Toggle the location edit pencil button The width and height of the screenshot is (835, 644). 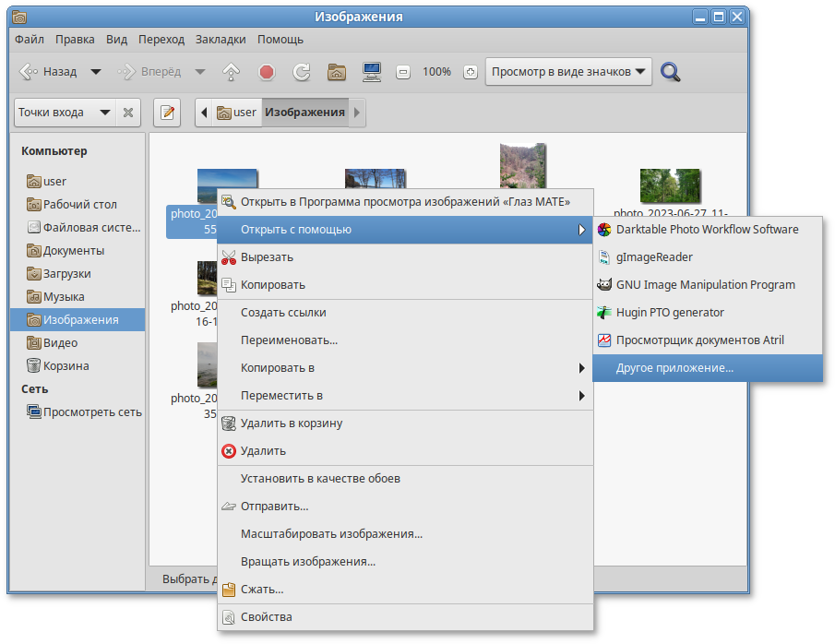click(x=167, y=113)
